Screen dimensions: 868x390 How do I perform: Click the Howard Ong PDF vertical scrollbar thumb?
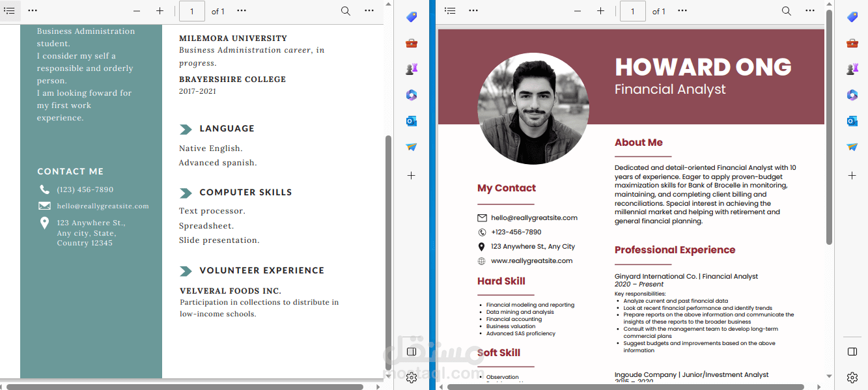830,128
